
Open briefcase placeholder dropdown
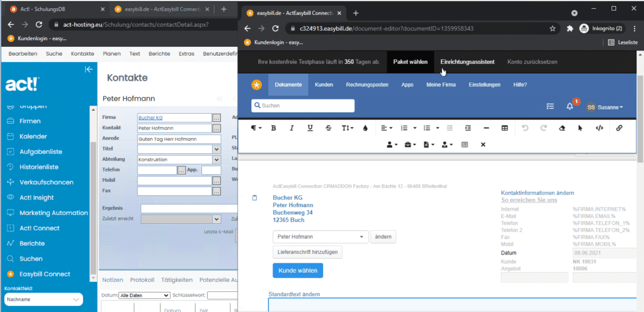point(411,144)
